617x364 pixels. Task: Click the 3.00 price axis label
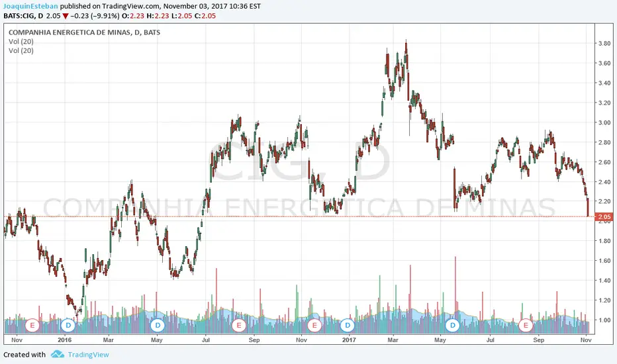pyautogui.click(x=604, y=122)
